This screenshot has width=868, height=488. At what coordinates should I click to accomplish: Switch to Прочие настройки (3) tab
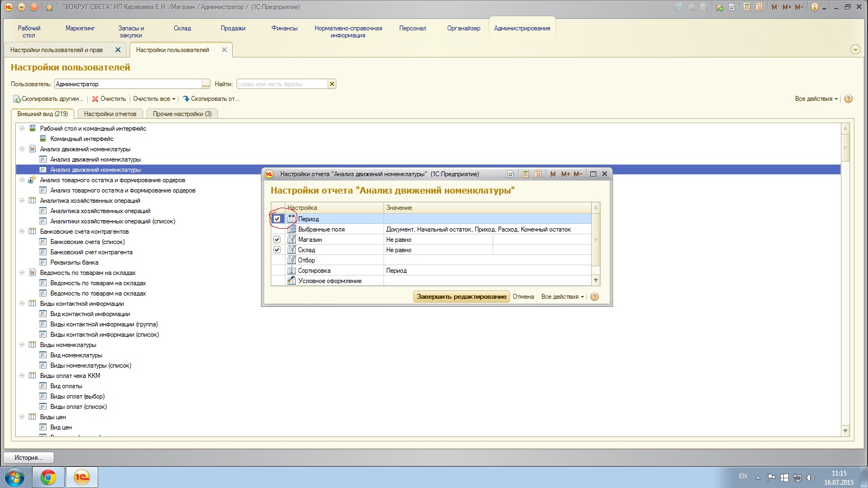click(182, 114)
